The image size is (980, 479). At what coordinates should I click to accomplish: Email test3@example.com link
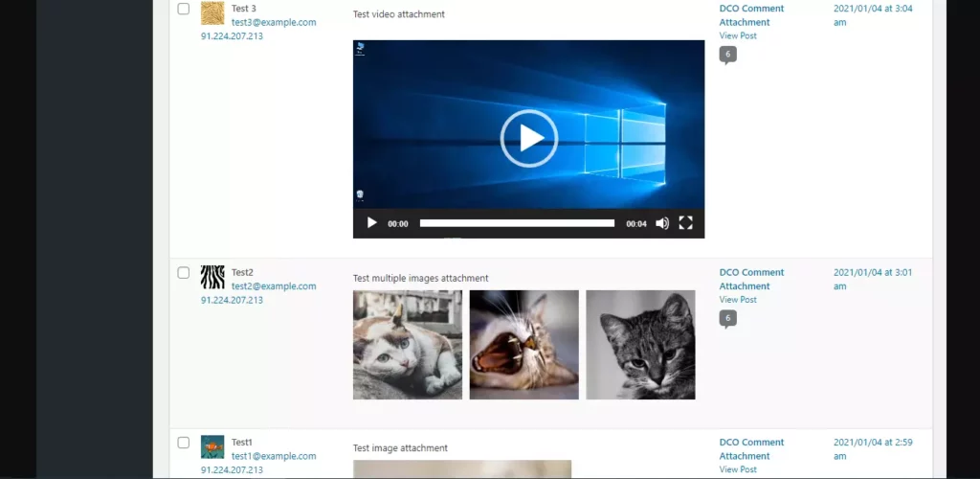pyautogui.click(x=274, y=22)
